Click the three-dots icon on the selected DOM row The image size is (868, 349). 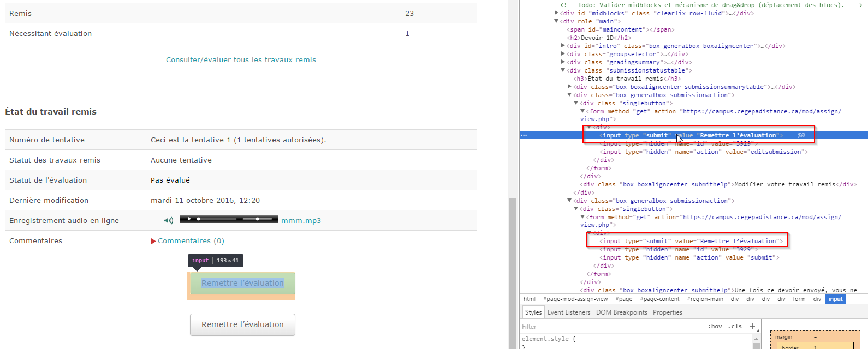point(524,135)
